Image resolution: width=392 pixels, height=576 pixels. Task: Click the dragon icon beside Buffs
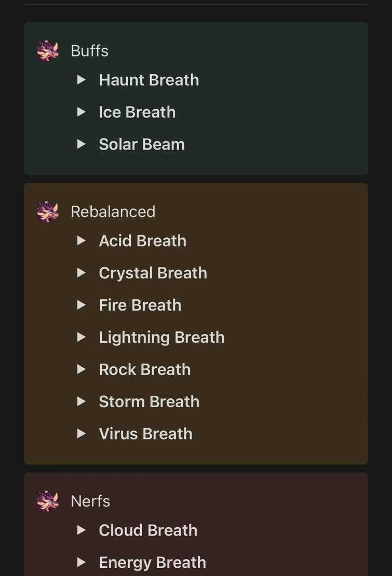click(48, 50)
